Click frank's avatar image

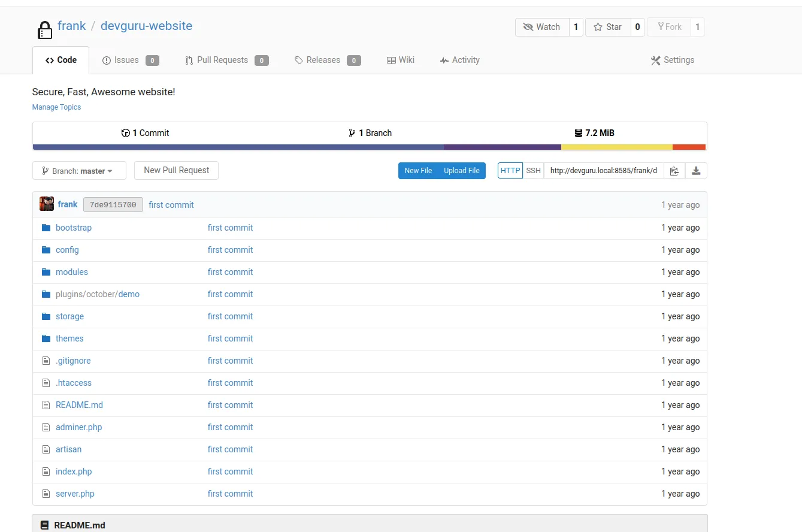click(x=47, y=204)
